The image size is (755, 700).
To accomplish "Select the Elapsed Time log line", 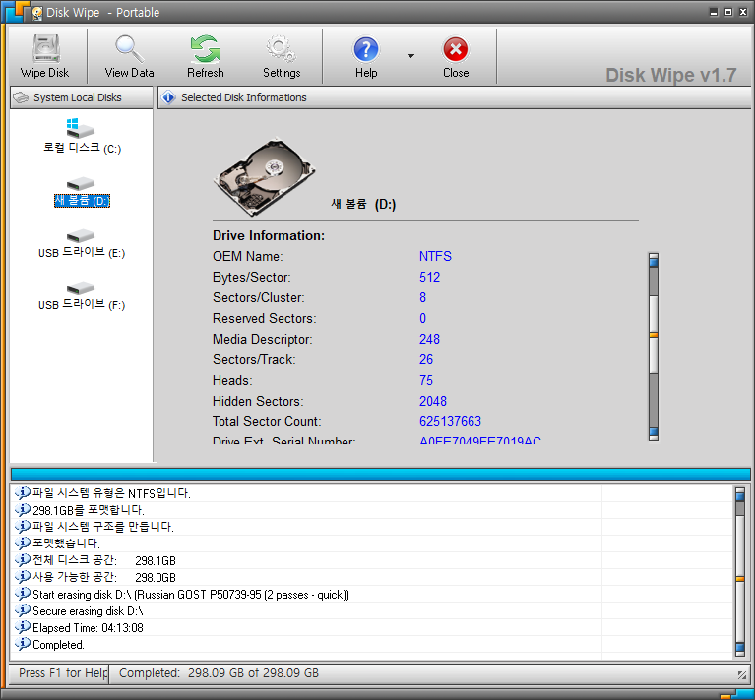I will (x=88, y=628).
